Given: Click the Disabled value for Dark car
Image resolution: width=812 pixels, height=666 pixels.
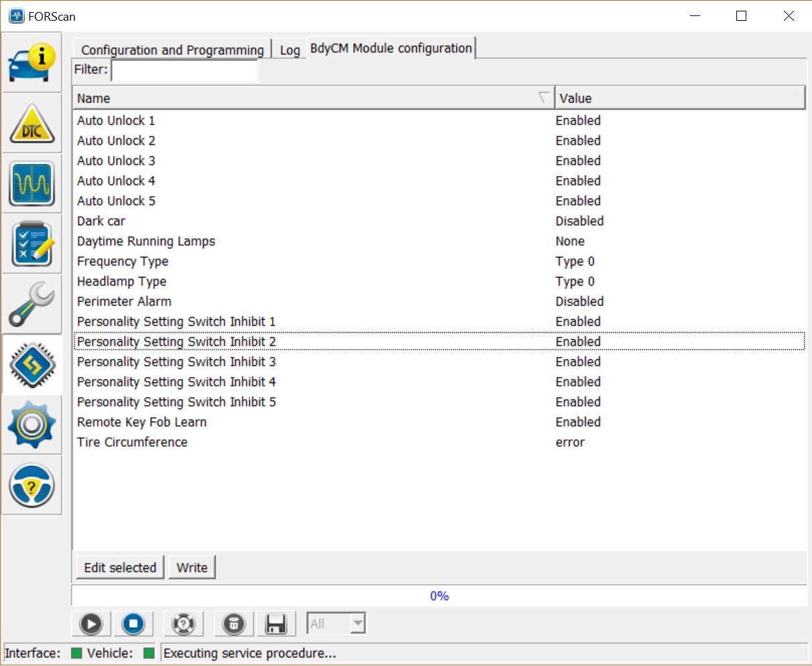Looking at the screenshot, I should [x=580, y=221].
